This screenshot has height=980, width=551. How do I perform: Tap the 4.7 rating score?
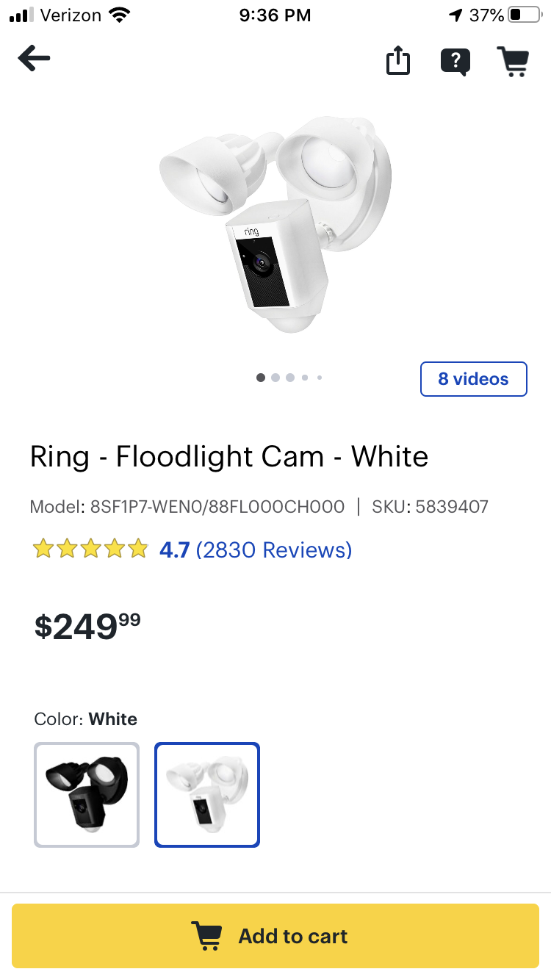point(175,550)
